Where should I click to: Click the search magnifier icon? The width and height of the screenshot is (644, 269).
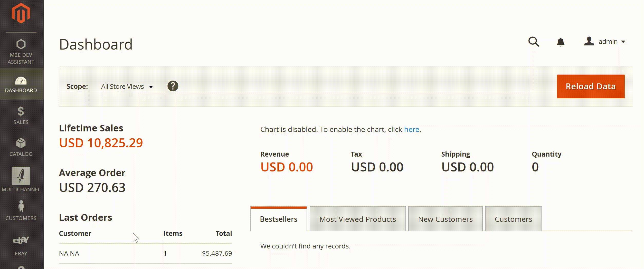pos(533,42)
